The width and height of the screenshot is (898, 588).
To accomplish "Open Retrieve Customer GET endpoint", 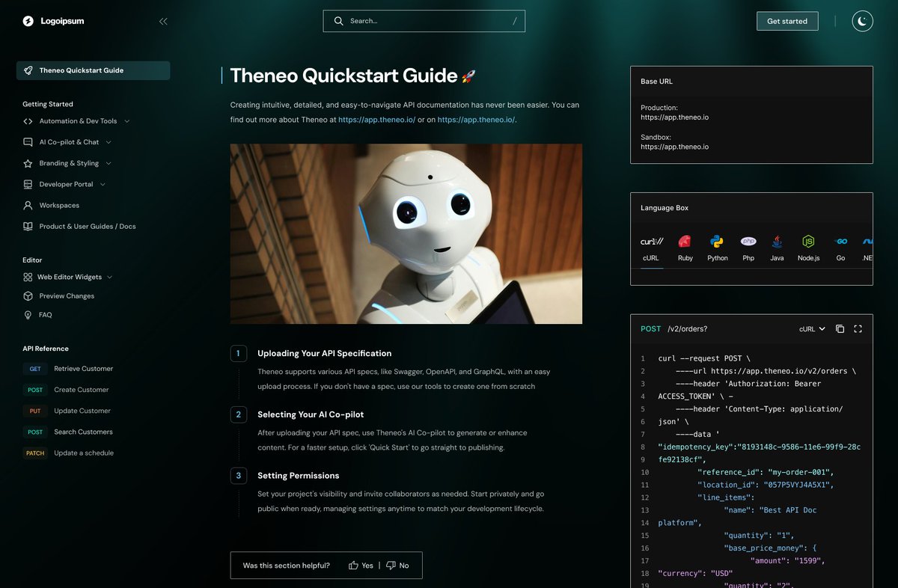I will [68, 369].
